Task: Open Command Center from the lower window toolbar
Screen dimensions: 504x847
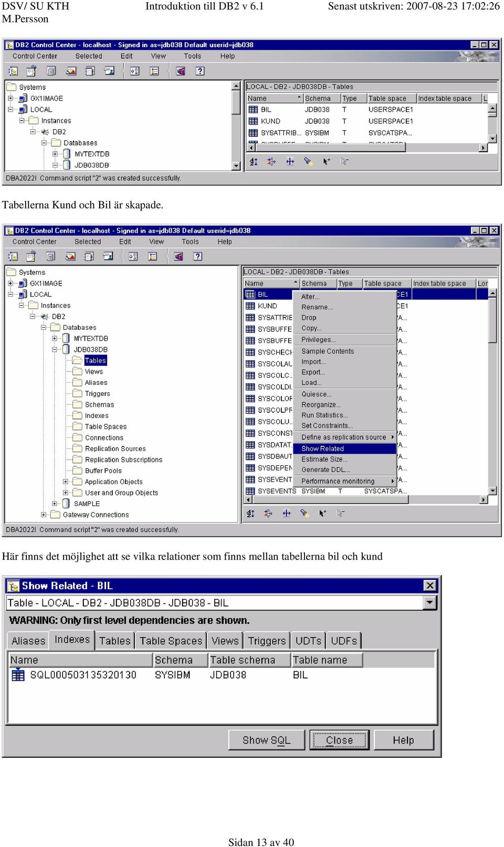Action: click(x=31, y=256)
